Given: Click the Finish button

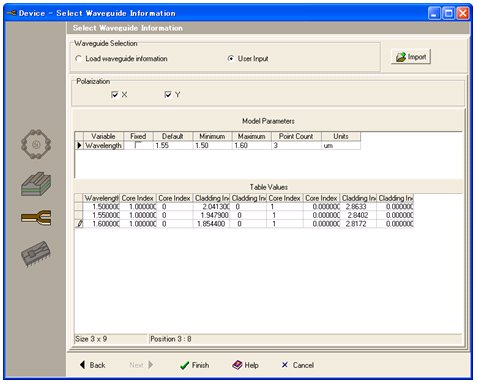Looking at the screenshot, I should [195, 365].
